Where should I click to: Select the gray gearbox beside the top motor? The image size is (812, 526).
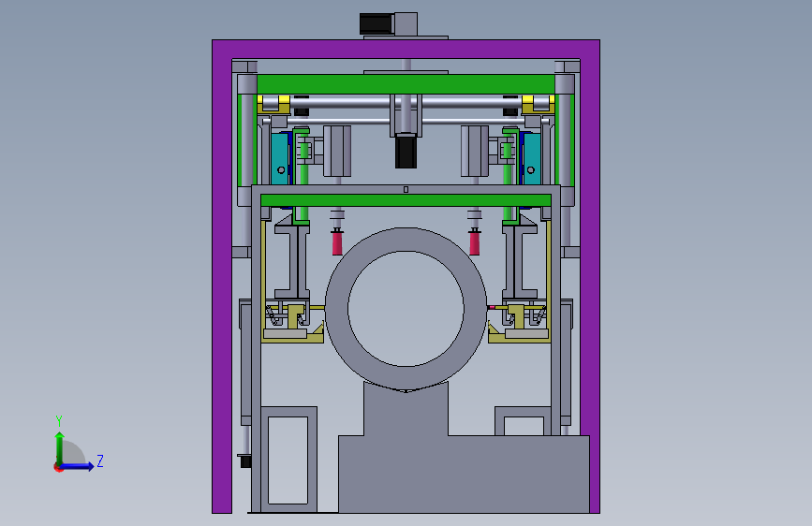[406, 23]
